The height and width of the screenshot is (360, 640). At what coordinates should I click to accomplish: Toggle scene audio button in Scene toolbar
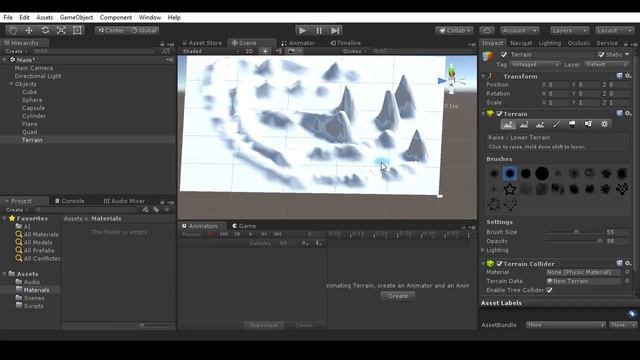[278, 51]
